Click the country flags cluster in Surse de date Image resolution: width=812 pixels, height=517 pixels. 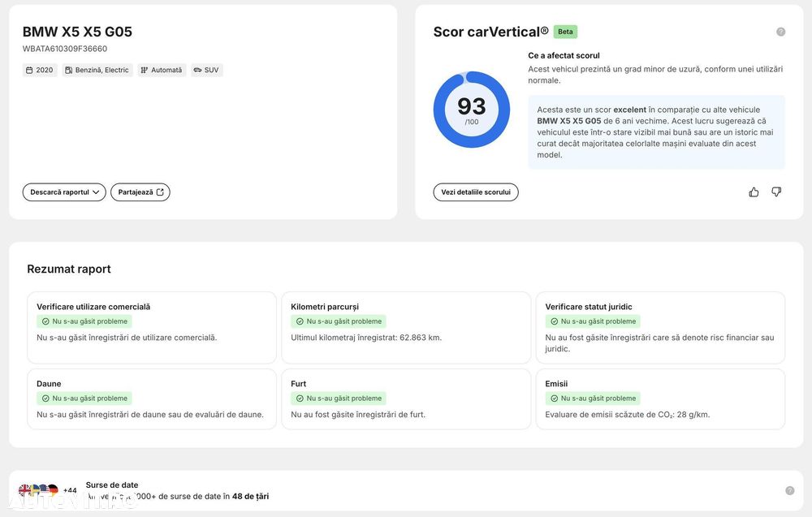[38, 489]
